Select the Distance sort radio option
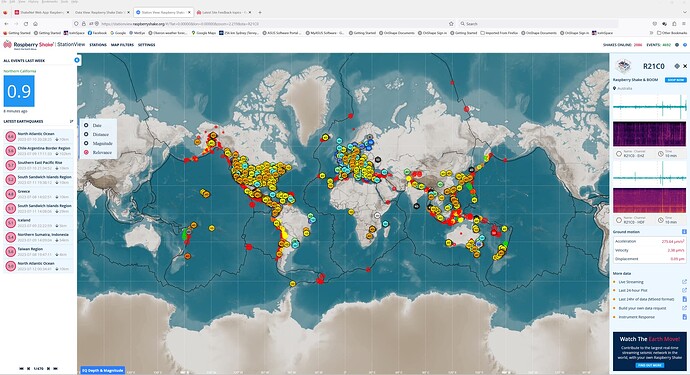This screenshot has width=690, height=375. tap(86, 134)
